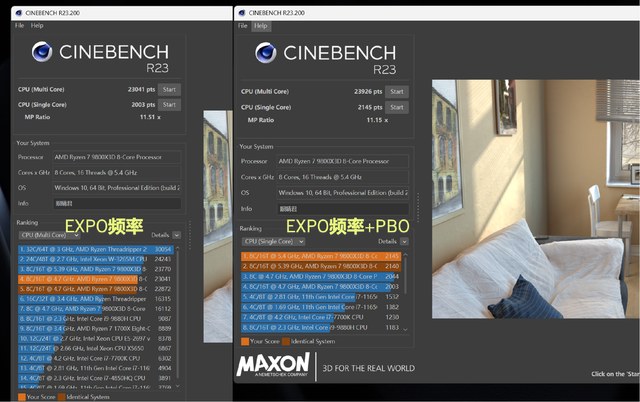
Task: Select right rank 2 row scoring 2140
Action: tap(321, 267)
